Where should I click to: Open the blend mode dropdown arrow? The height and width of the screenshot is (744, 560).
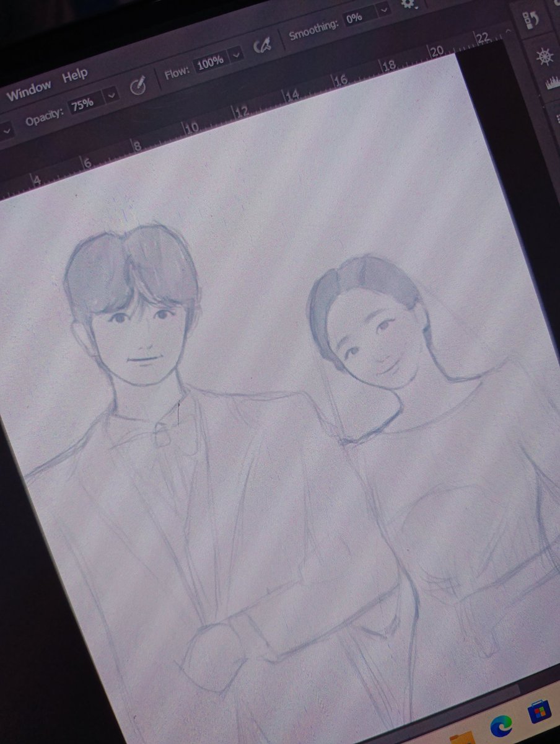coord(6,131)
